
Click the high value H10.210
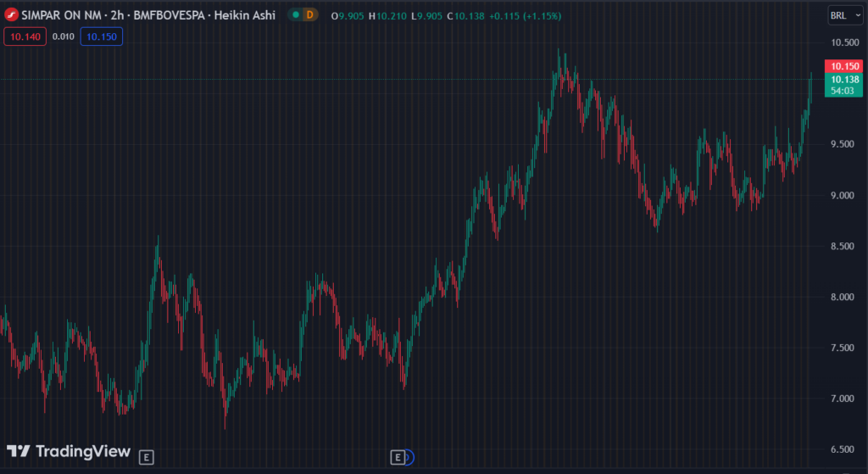pos(387,16)
